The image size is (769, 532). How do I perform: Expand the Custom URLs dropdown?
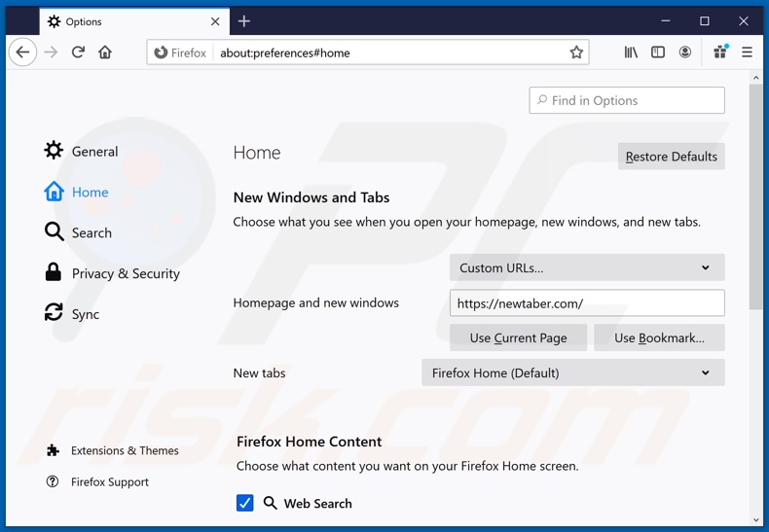[587, 267]
